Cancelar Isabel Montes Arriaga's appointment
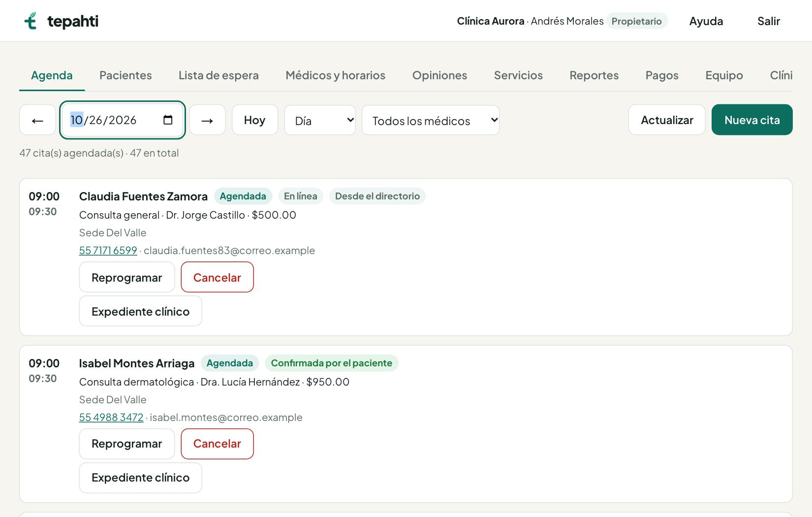812x517 pixels. (217, 444)
